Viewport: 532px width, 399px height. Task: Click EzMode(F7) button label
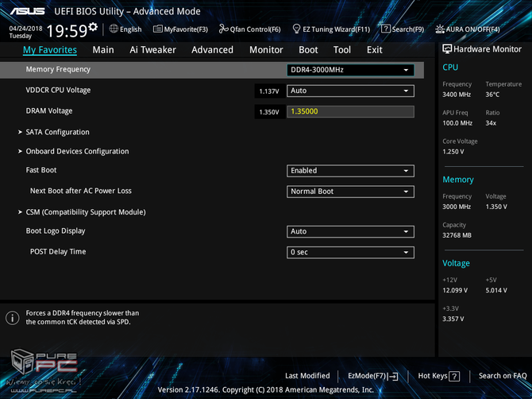point(367,376)
